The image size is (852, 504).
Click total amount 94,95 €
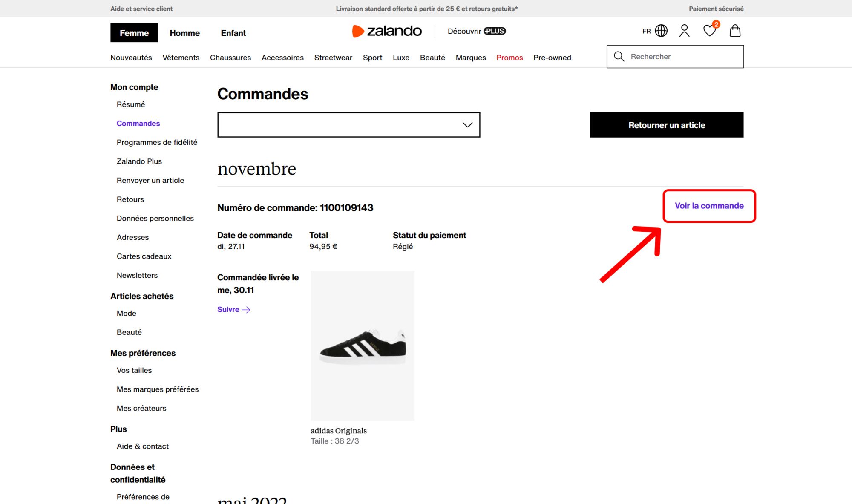[323, 246]
